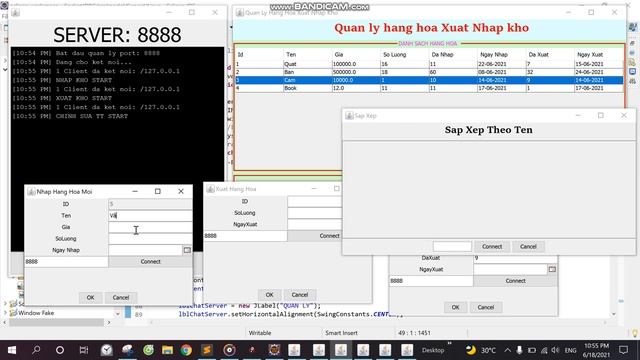Click OK in edit window behind Sap Xep
The width and height of the screenshot is (640, 360).
pyautogui.click(x=456, y=307)
